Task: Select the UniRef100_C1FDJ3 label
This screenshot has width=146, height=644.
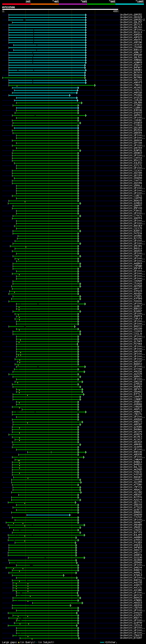Action: (x=131, y=90)
